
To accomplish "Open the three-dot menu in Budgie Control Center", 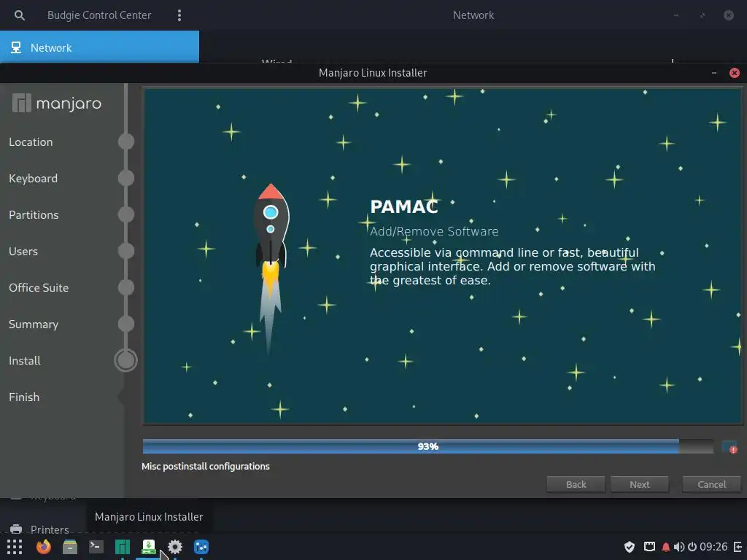I will click(179, 15).
